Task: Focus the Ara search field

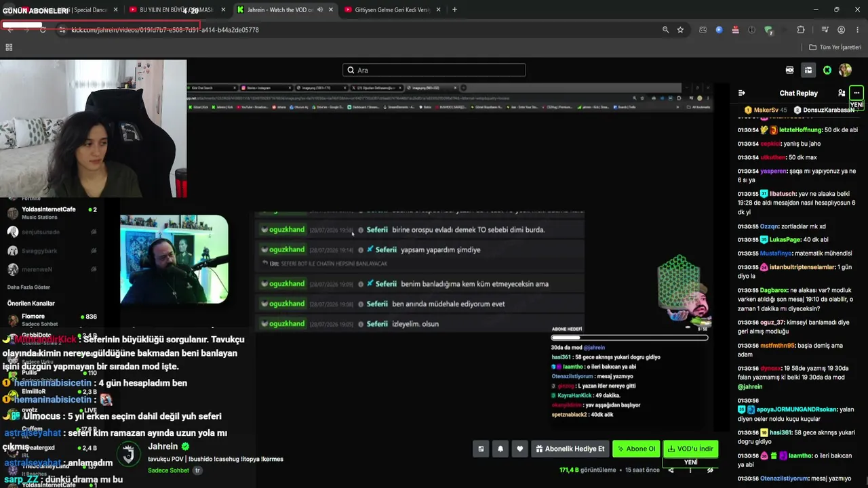Action: click(x=434, y=70)
